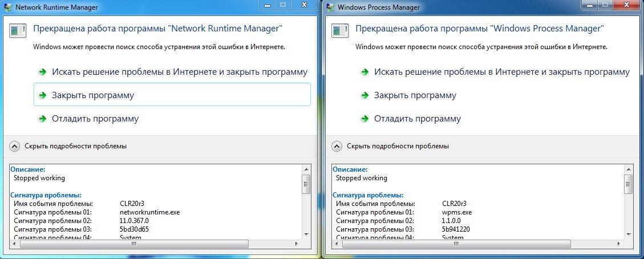
Task: Click Stopped working text in Windows Process Manager details
Action: [362, 178]
